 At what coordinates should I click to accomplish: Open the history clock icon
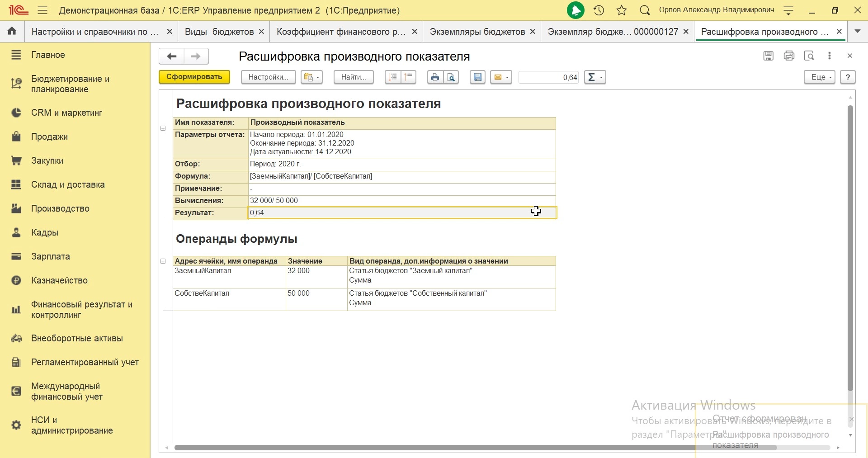pyautogui.click(x=599, y=10)
